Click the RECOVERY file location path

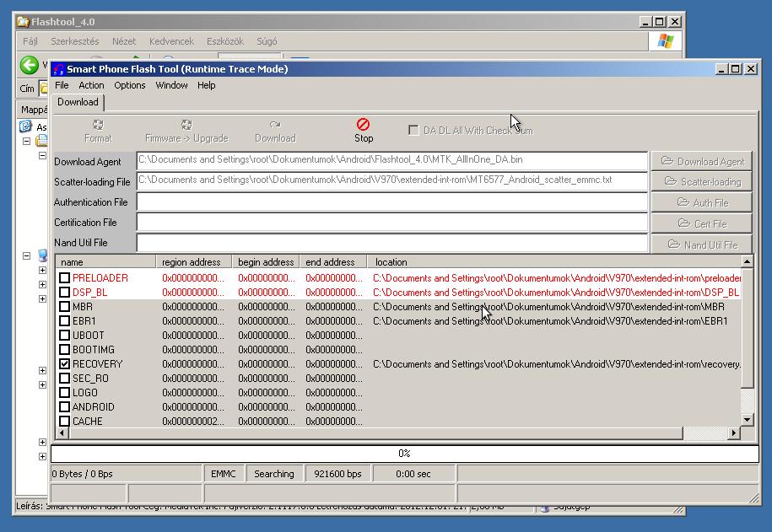557,364
